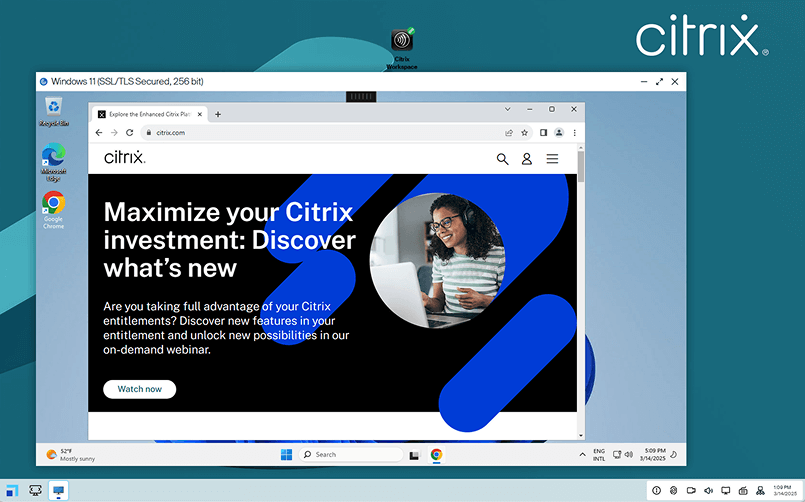
Task: Toggle the Chrome side panel
Action: point(543,132)
